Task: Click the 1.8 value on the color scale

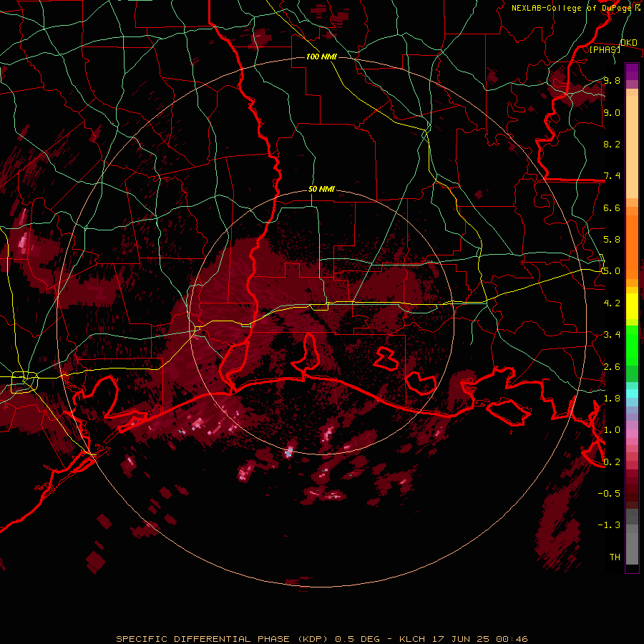Action: pos(612,399)
